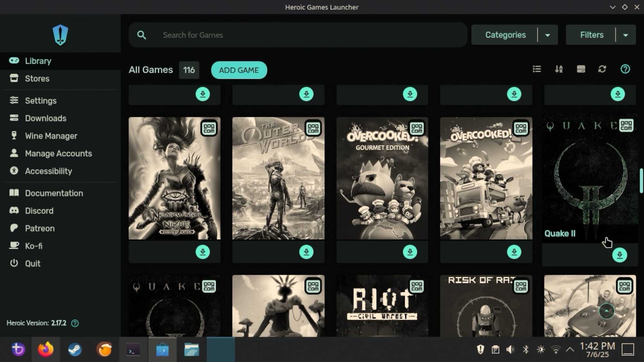
Task: Open the Wine Manager
Action: pos(60,136)
